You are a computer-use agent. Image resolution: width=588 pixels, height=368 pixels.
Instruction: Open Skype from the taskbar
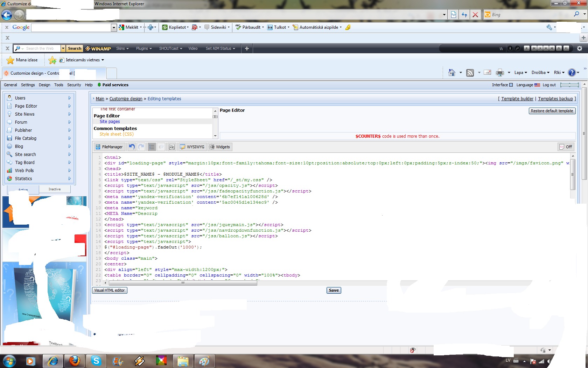[x=96, y=361]
